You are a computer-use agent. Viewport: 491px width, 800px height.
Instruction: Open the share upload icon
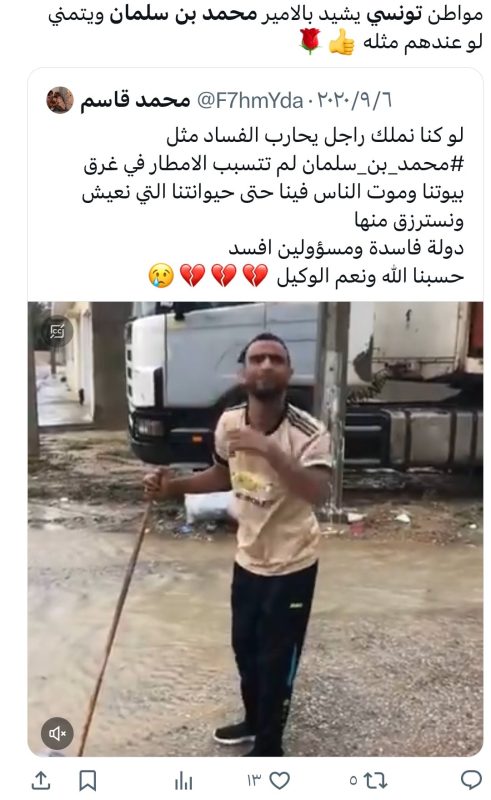pos(41,780)
